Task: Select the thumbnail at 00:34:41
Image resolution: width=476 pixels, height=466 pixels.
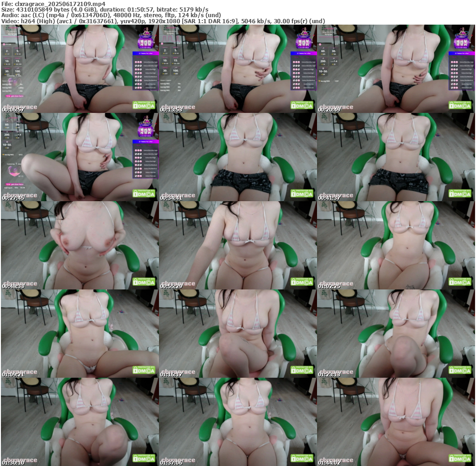Action: [238, 157]
